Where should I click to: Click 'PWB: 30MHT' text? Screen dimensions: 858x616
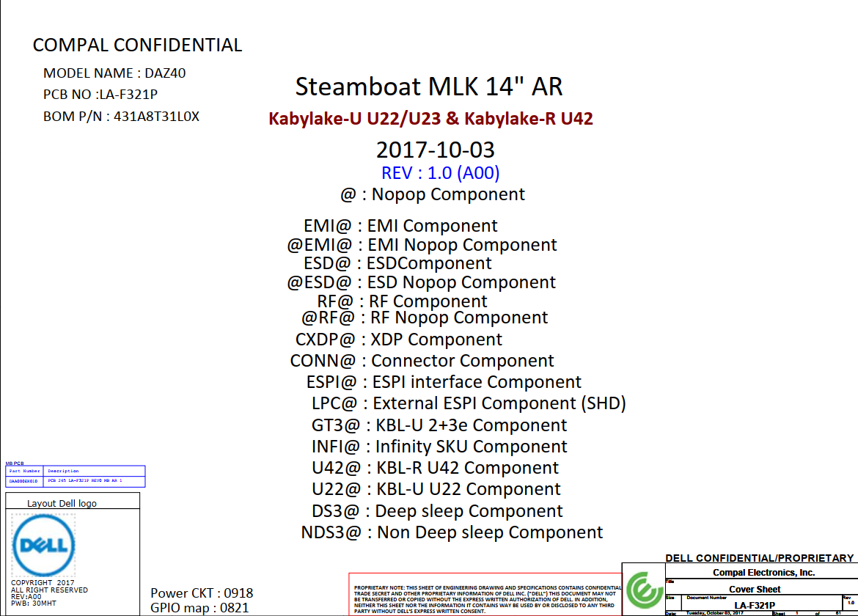(x=34, y=604)
